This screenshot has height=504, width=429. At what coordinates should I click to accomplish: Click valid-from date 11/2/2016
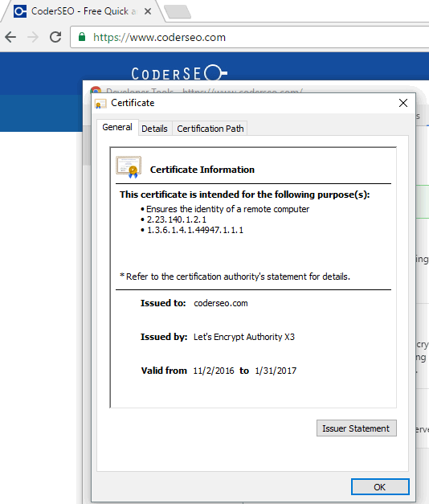[214, 371]
